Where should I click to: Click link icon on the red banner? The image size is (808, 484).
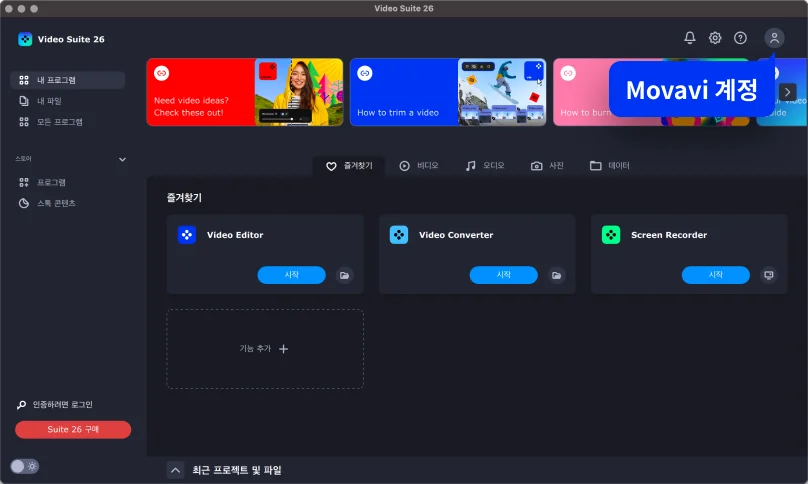162,73
